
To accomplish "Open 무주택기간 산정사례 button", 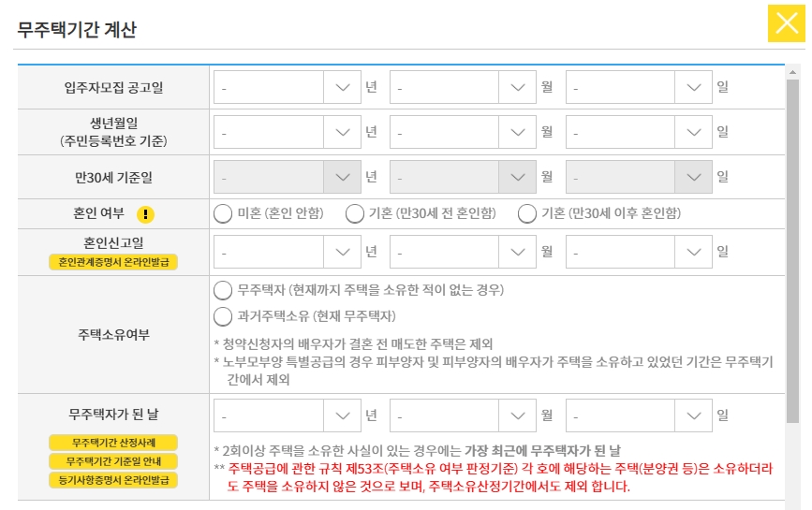I will pos(113,443).
